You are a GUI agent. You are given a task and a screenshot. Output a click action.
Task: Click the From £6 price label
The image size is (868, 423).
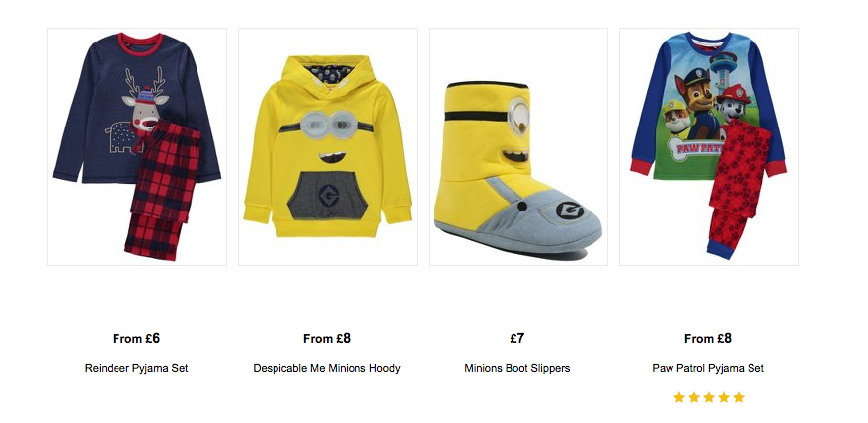[136, 338]
